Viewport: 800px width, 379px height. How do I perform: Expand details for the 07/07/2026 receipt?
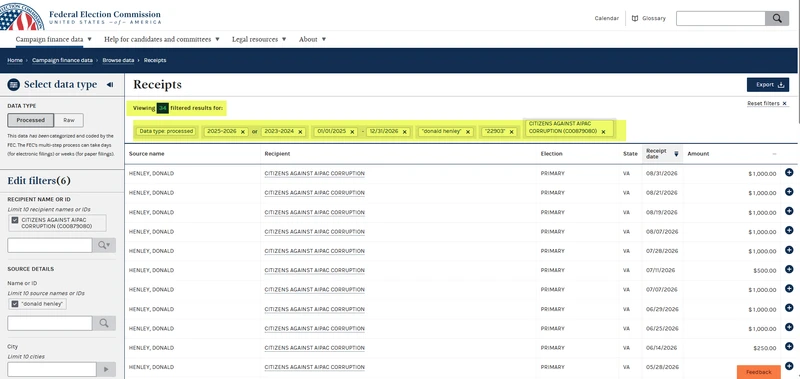coord(789,289)
